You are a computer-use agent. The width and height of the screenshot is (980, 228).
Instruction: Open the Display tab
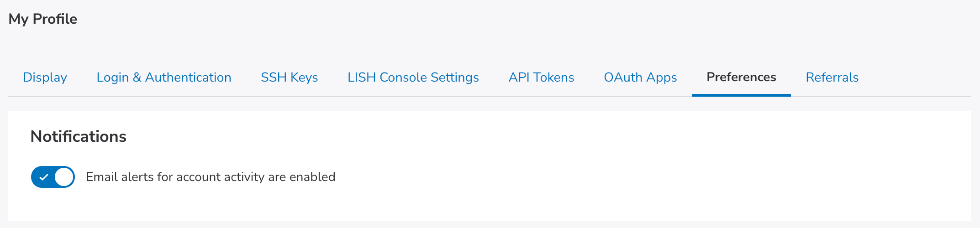click(45, 78)
